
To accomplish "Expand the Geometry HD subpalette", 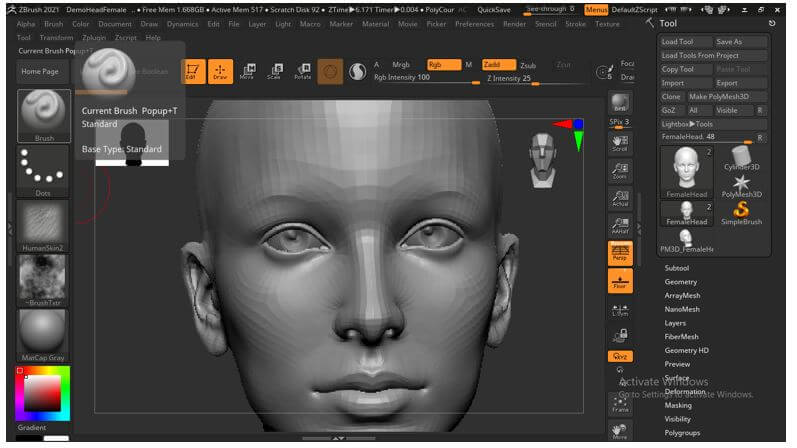I will pyautogui.click(x=686, y=350).
